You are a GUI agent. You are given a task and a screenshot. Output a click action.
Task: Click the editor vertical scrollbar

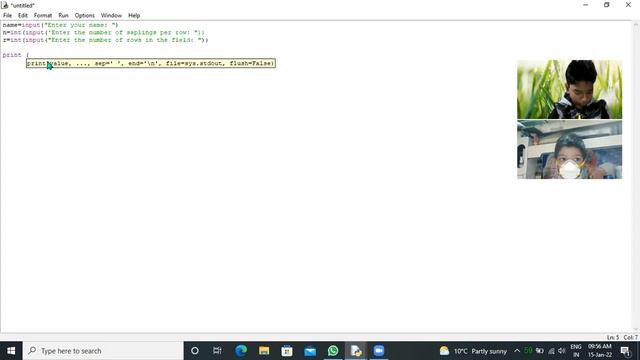tap(636, 177)
